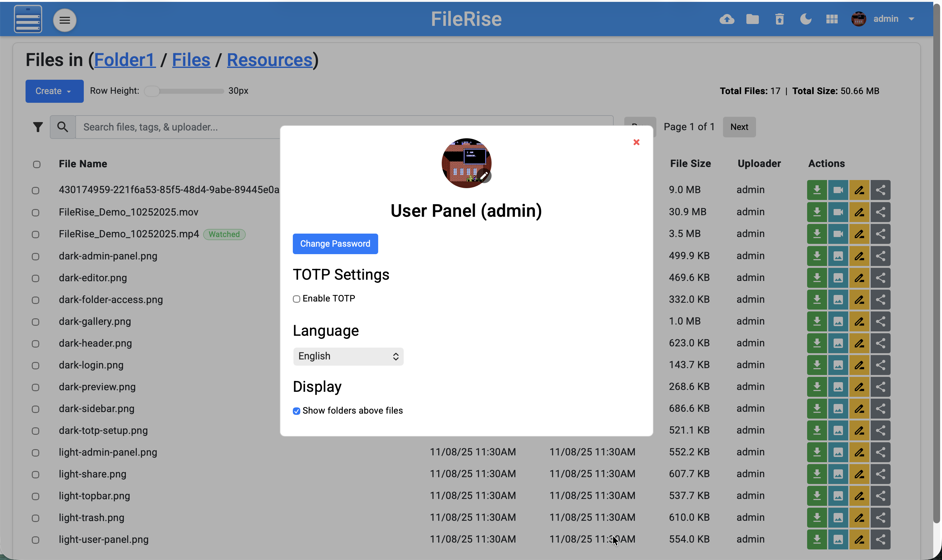This screenshot has width=942, height=560.
Task: Switch to gallery view with grid icon
Action: 832,19
